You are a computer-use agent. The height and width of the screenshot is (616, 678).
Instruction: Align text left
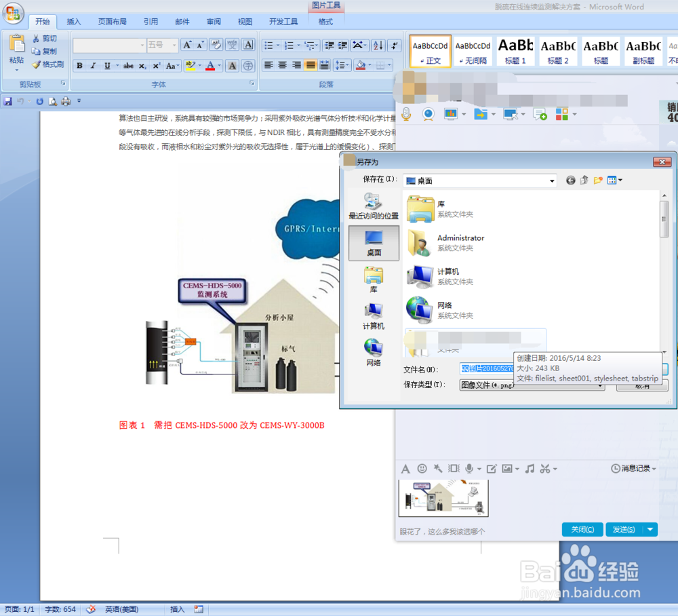coord(268,65)
